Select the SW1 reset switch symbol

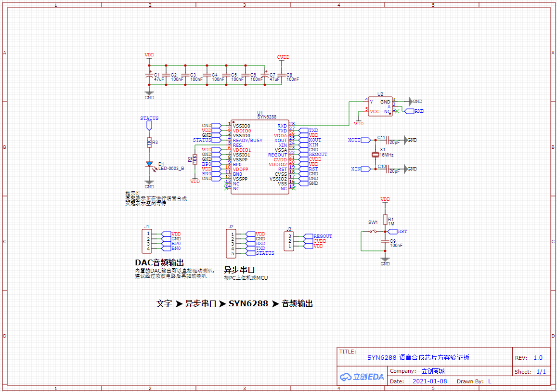coord(373,232)
